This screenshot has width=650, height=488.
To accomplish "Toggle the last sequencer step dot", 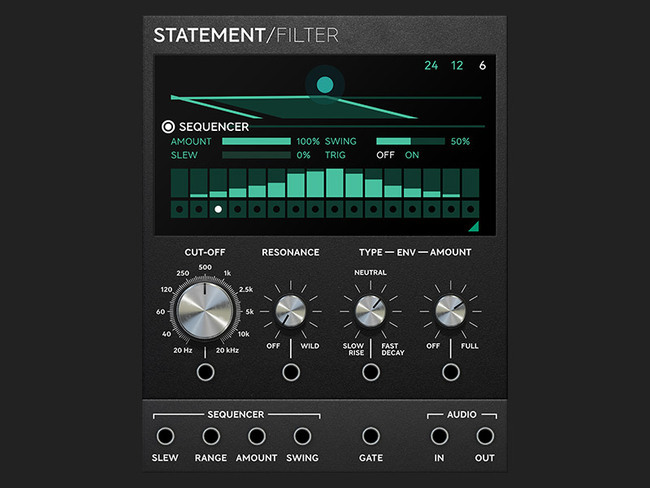I will pyautogui.click(x=471, y=209).
